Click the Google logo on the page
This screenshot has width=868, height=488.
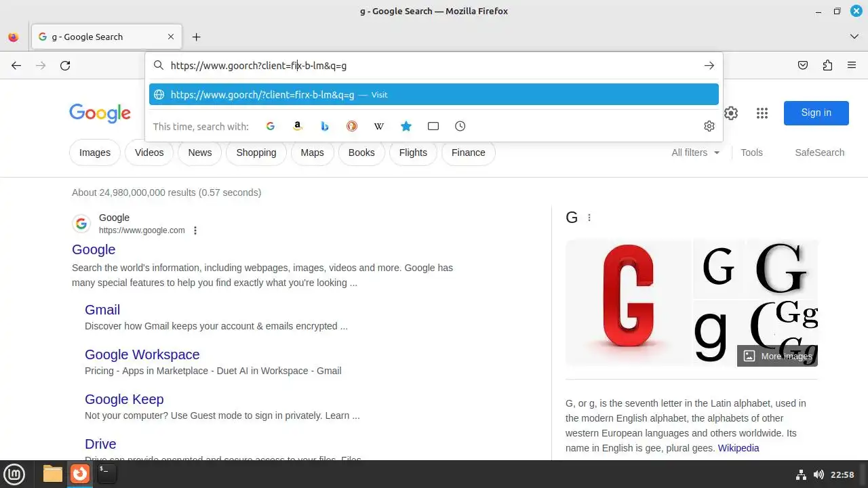(x=100, y=113)
